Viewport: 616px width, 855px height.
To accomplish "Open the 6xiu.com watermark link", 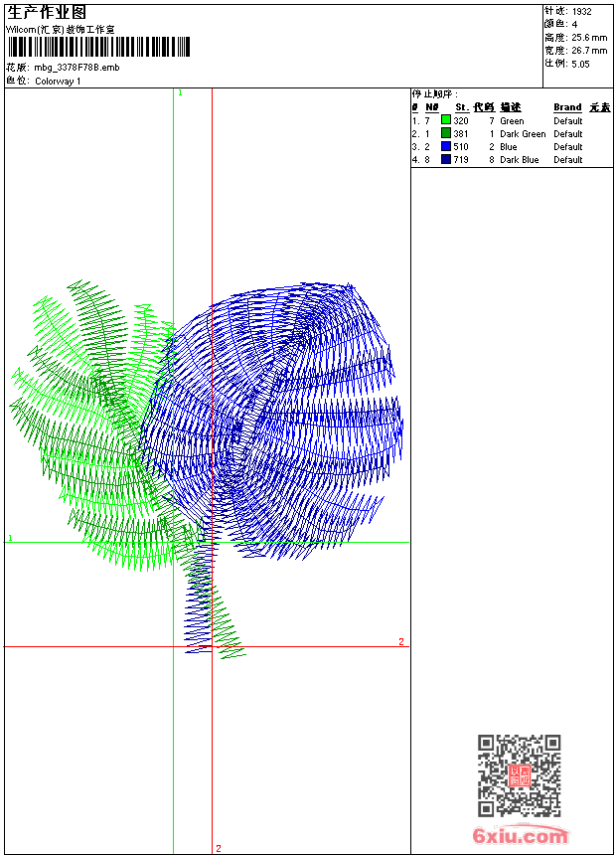I will [x=521, y=836].
